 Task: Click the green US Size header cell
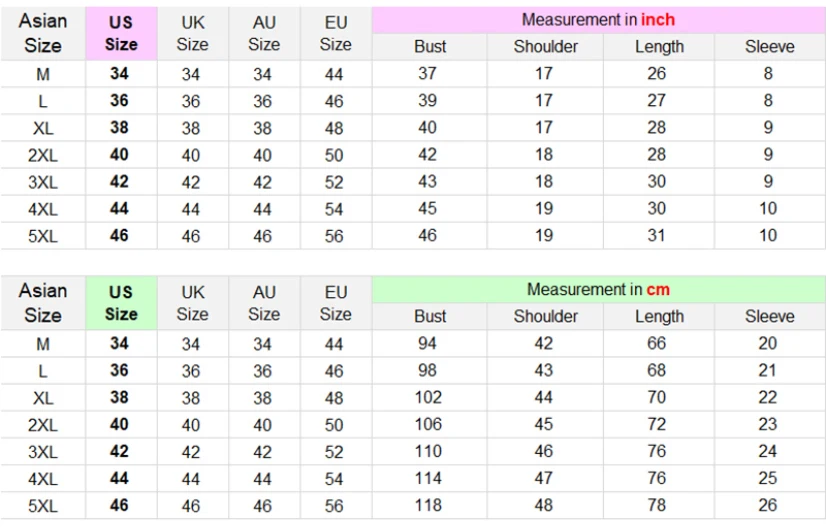[x=121, y=303]
